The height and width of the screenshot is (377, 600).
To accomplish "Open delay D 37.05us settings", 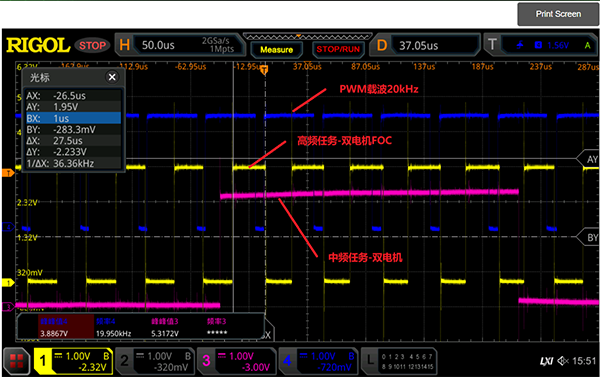I will (x=426, y=45).
